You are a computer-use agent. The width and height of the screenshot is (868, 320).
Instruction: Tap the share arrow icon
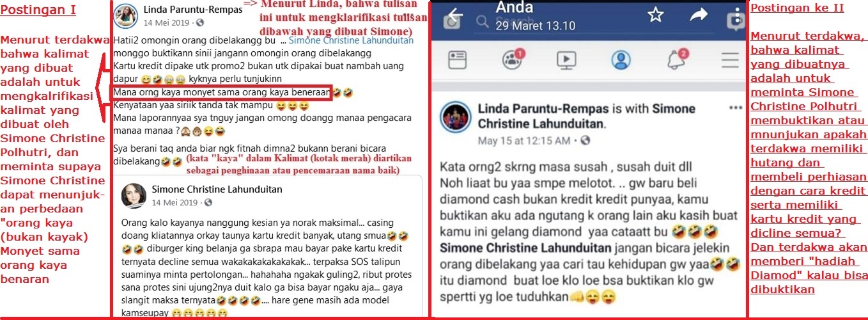(699, 15)
